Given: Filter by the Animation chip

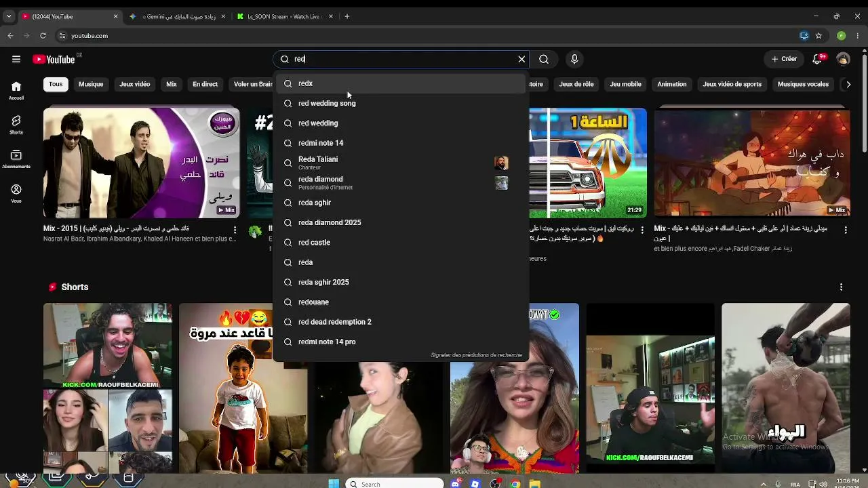Looking at the screenshot, I should pos(672,84).
